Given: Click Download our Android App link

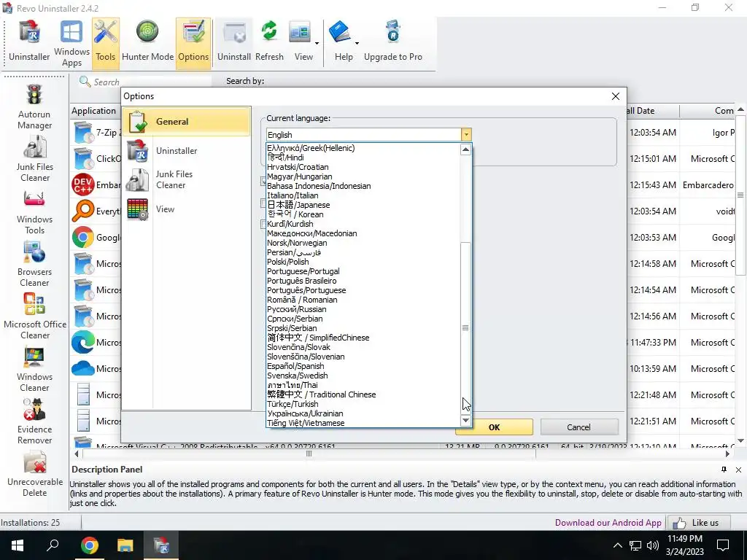Looking at the screenshot, I should [x=608, y=523].
